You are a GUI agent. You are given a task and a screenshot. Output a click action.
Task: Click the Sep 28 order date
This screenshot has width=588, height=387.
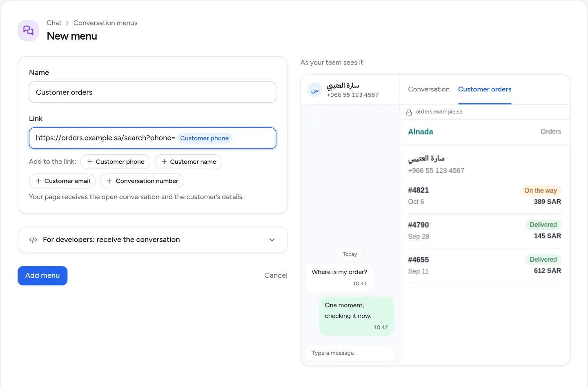419,236
